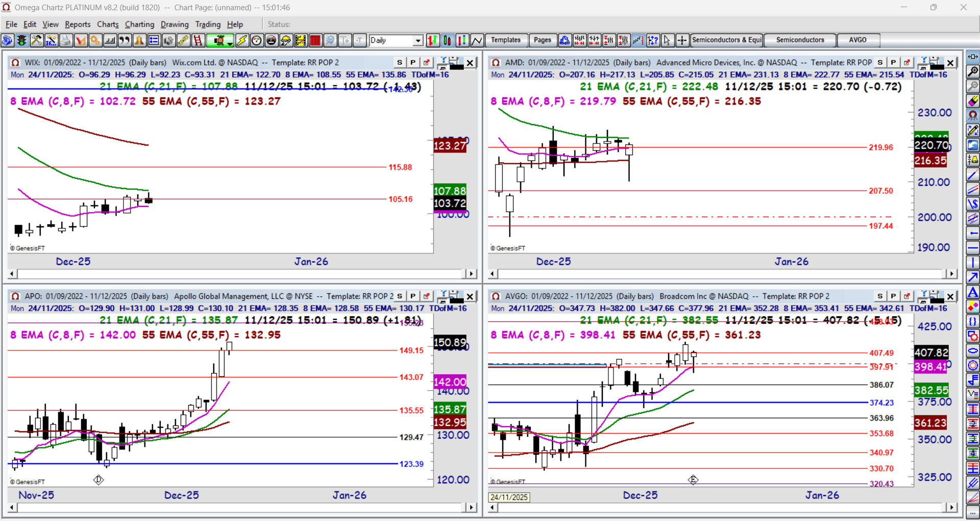Open the Reports menu
Screen dimensions: 980x521
tap(78, 24)
